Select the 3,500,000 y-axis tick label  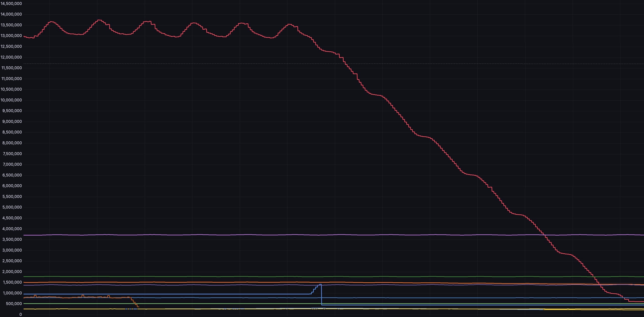[12, 239]
